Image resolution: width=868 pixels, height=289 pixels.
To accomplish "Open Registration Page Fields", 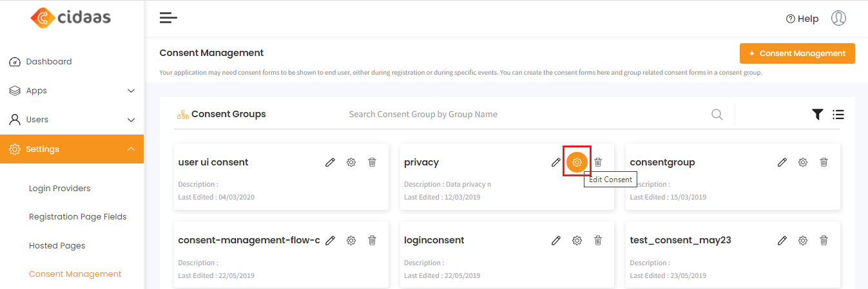I will pos(77,217).
